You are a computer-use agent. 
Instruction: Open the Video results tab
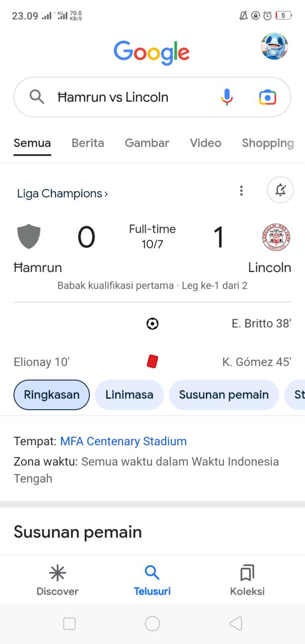pos(205,143)
